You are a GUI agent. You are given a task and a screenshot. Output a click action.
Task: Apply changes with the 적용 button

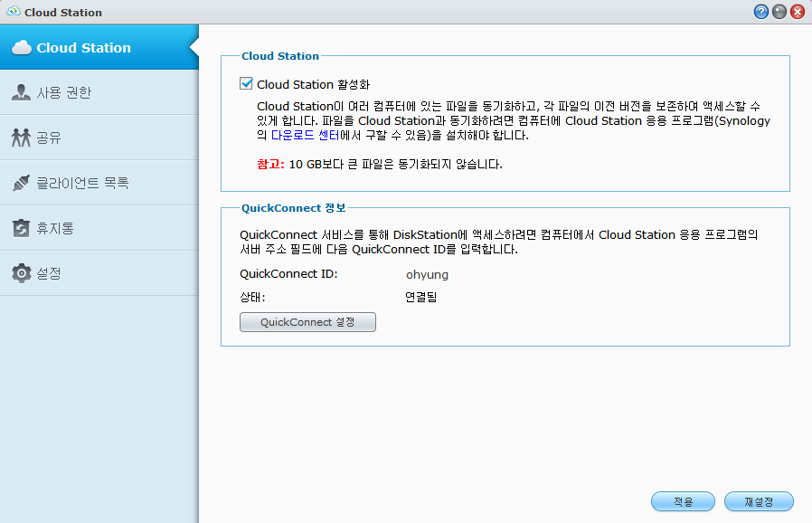tap(683, 501)
